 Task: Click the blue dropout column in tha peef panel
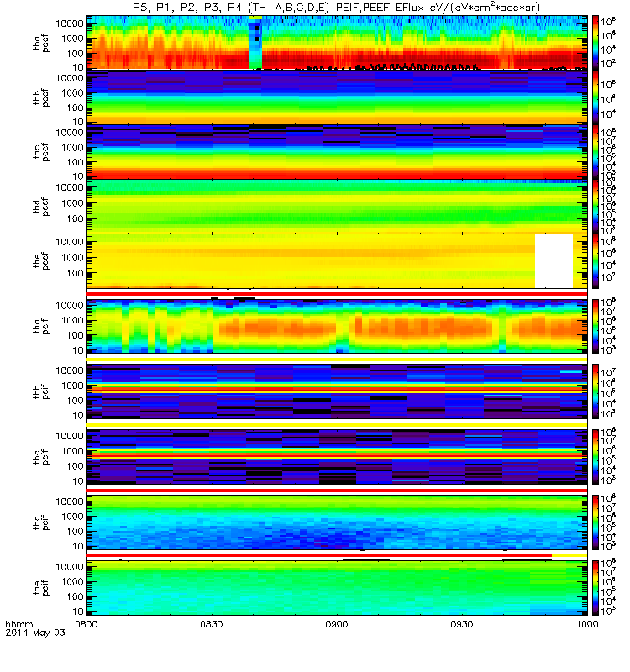(x=256, y=43)
